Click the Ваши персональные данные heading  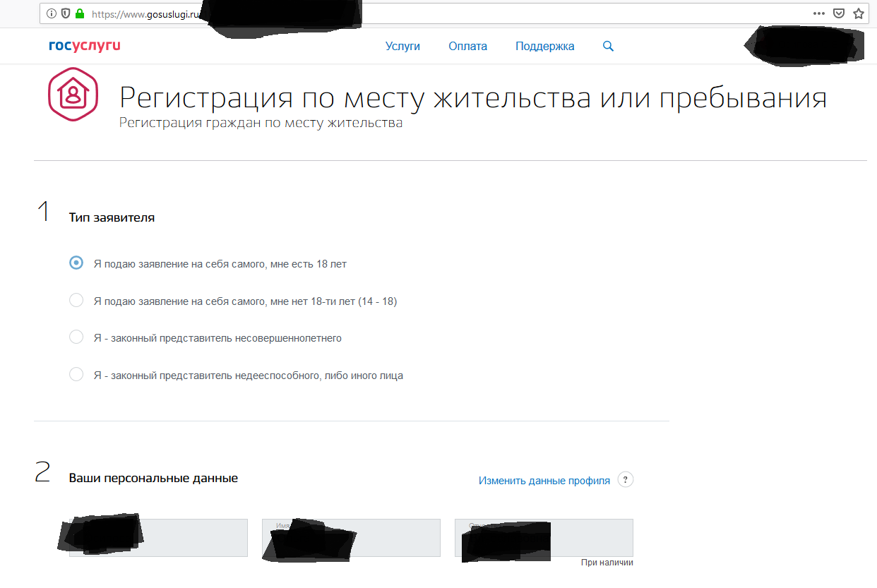[x=153, y=478]
